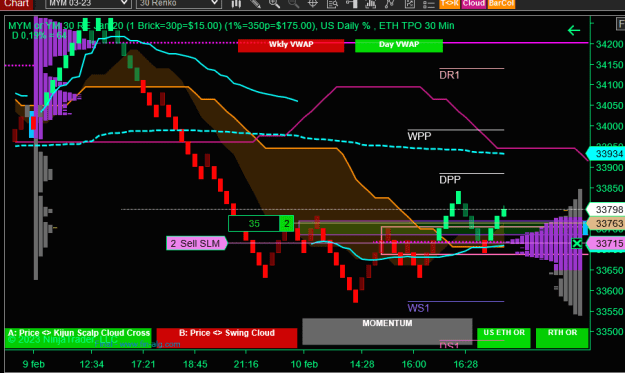Click the tan 33763 price marker

point(606,224)
